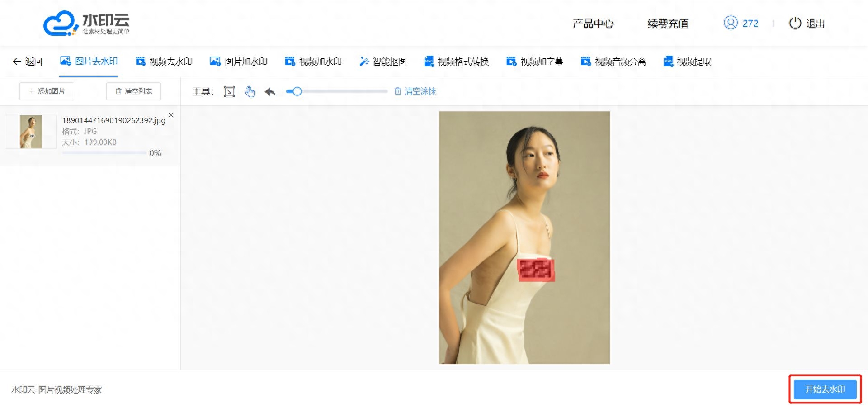
Task: Open the 视频去水印 tab
Action: click(x=164, y=62)
